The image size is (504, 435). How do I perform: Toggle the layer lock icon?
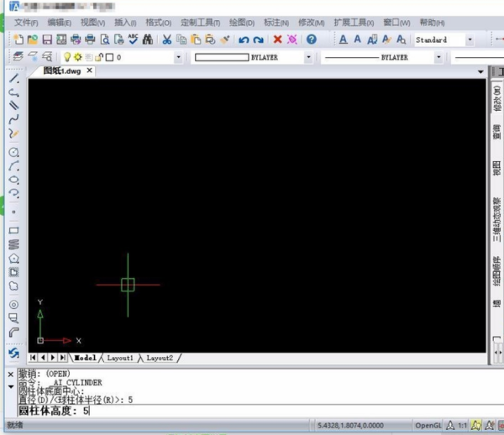(98, 57)
